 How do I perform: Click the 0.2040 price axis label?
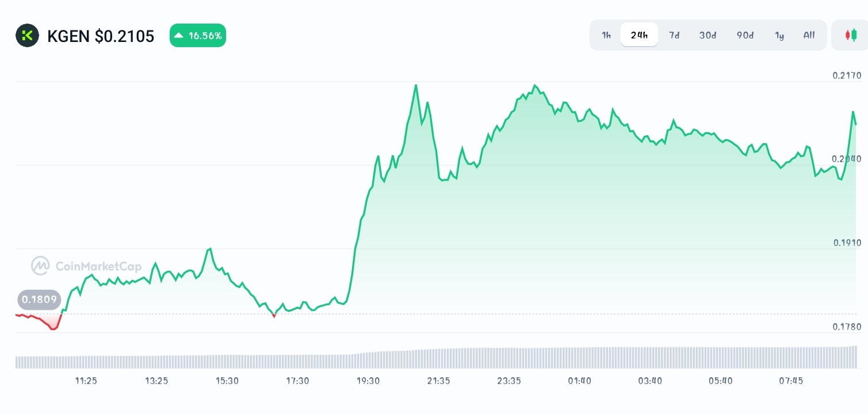coord(847,159)
